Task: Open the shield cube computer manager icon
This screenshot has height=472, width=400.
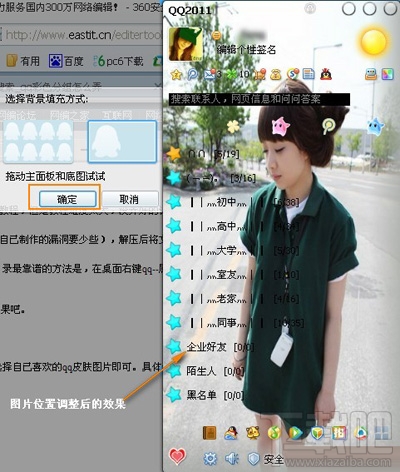Action: point(317,433)
